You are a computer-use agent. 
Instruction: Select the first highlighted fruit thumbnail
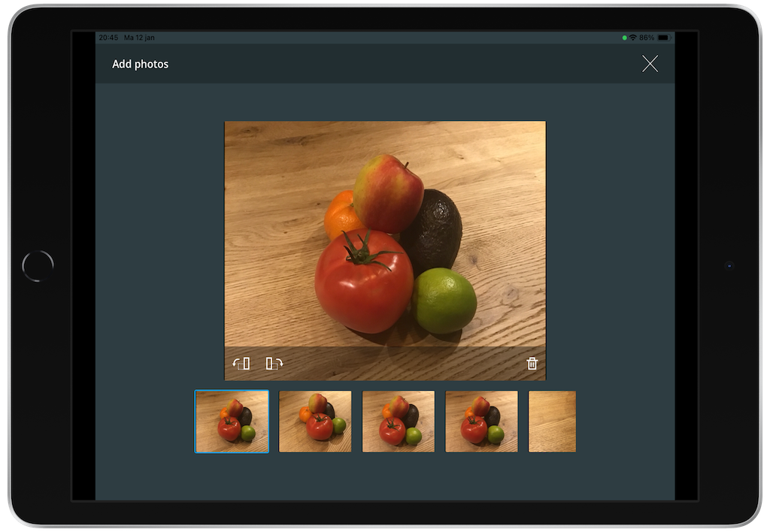pos(232,422)
